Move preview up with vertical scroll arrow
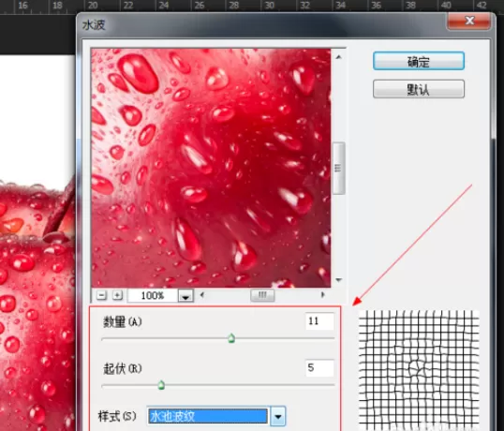This screenshot has height=431, width=504. coord(338,57)
